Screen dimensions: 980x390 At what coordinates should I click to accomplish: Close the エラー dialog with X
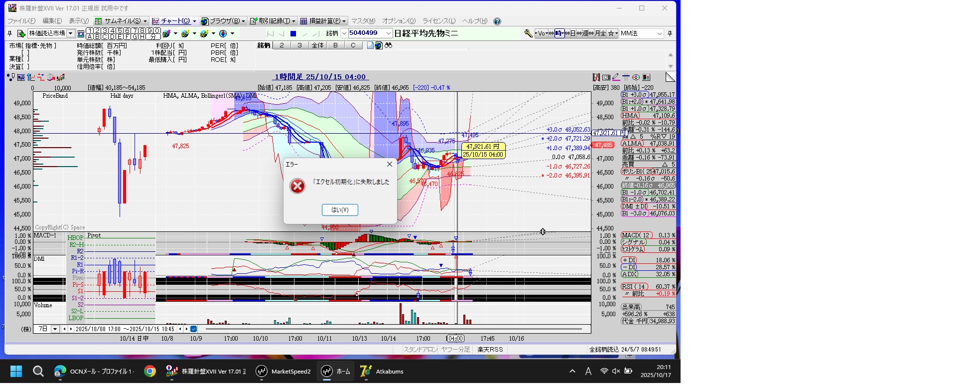(x=390, y=164)
